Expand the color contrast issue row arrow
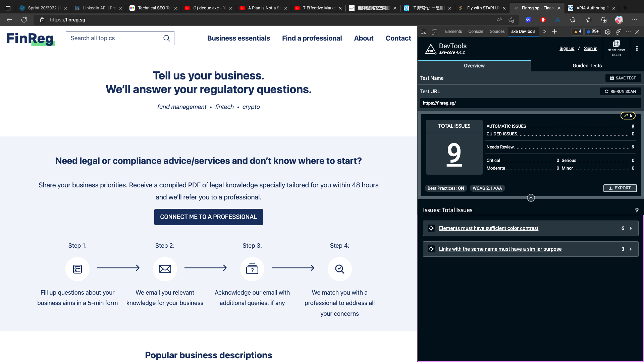 631,228
